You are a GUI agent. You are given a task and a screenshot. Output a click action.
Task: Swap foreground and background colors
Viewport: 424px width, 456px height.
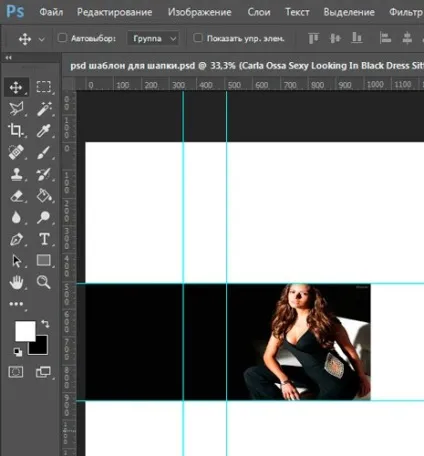(45, 323)
